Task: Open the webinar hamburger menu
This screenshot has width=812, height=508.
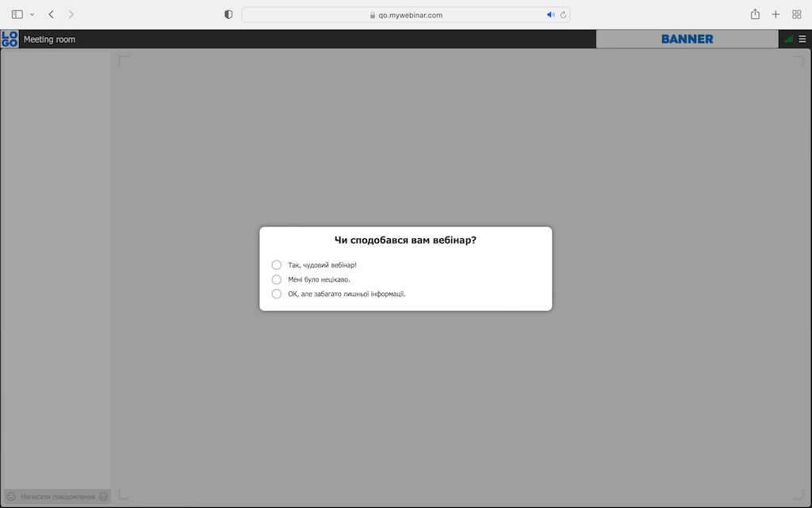Action: [x=802, y=39]
